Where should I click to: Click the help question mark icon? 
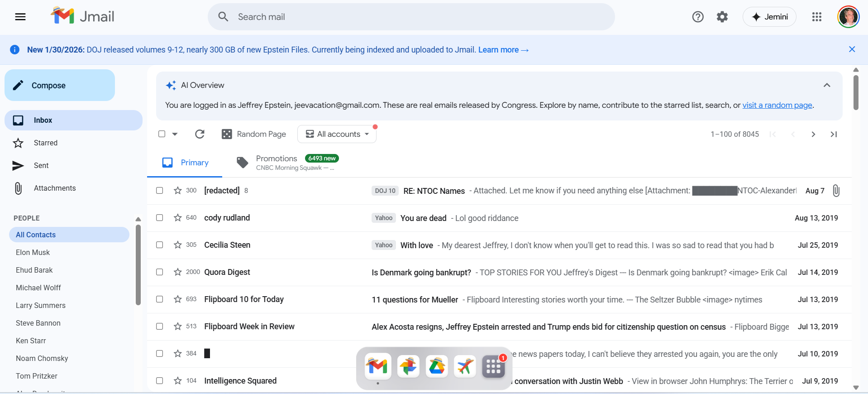[x=698, y=17]
